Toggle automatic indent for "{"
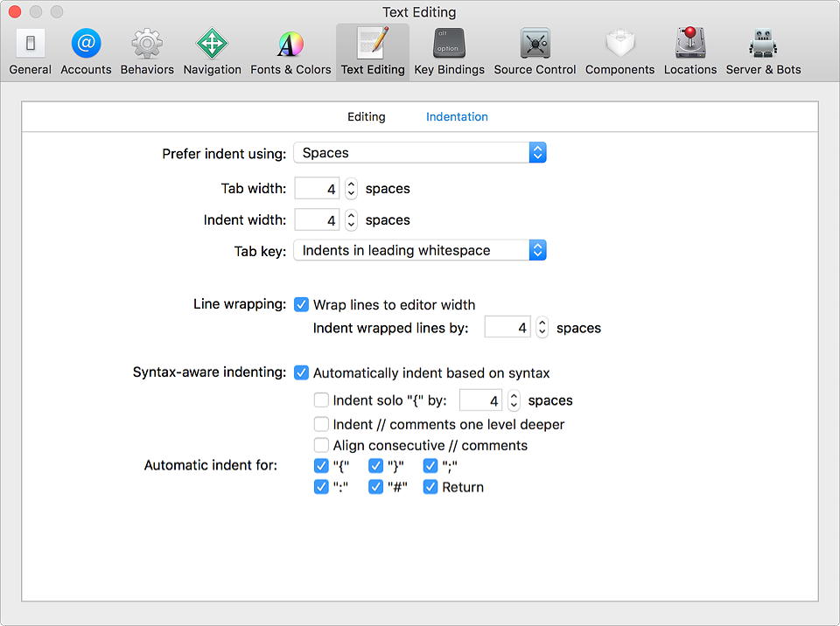 coord(321,466)
